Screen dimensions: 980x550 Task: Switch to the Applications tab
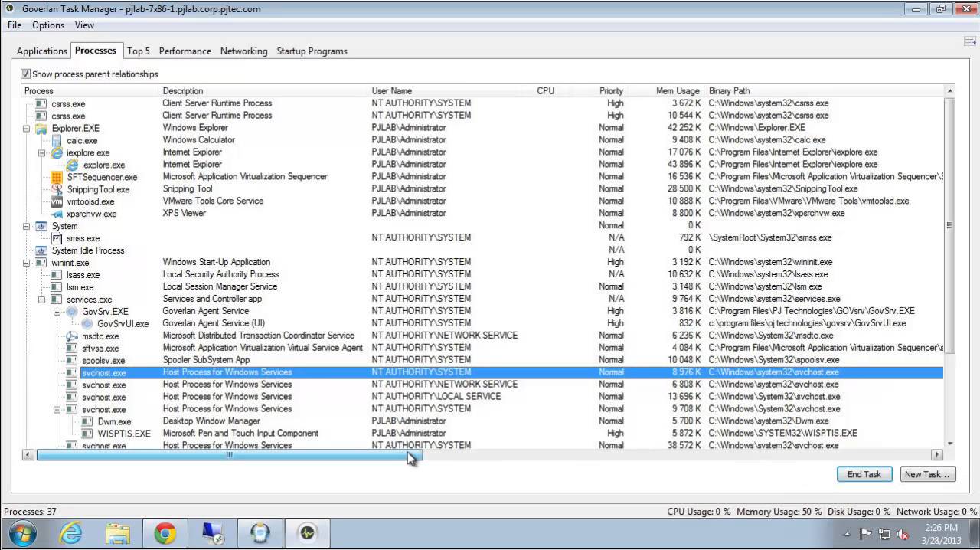42,51
